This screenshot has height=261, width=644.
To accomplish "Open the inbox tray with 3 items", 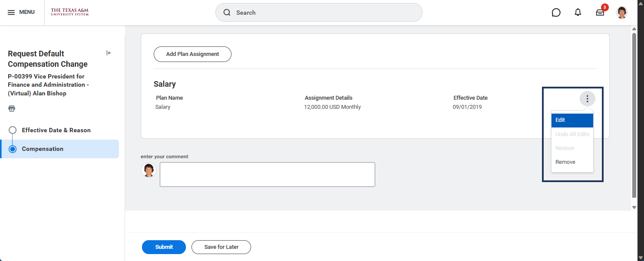I will coord(600,13).
